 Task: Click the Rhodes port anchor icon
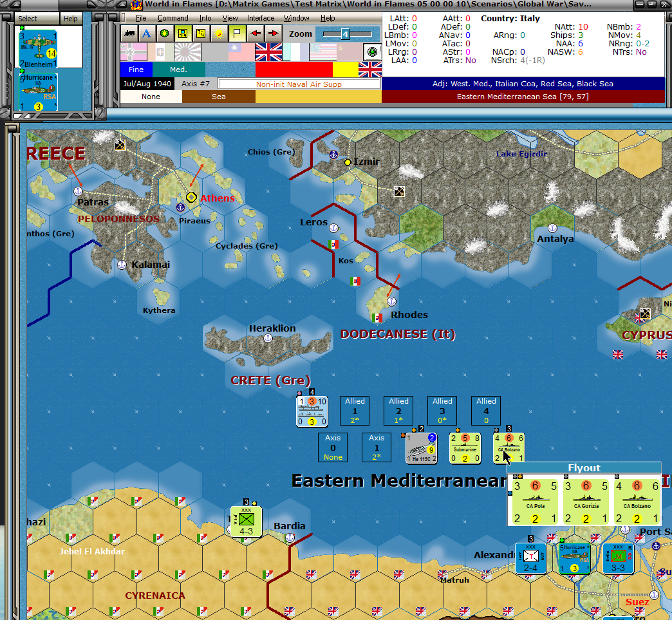tap(392, 301)
